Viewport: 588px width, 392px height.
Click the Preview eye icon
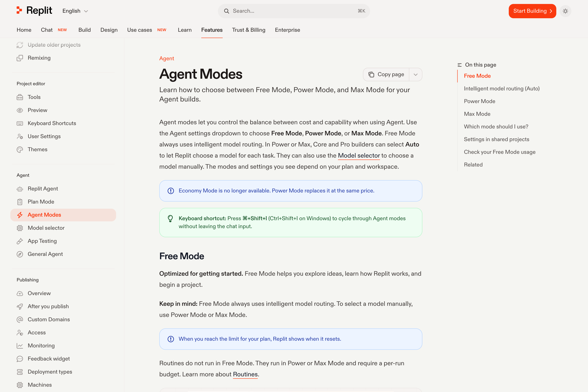pos(20,110)
